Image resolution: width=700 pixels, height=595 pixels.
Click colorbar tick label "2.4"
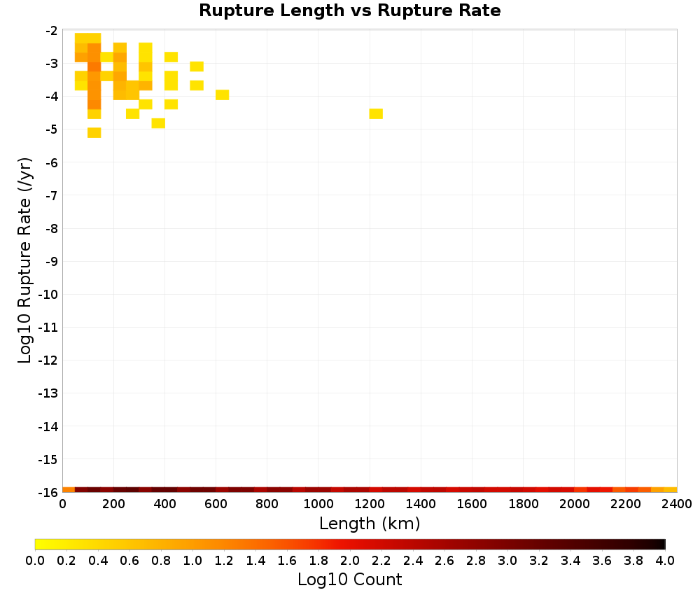point(414,561)
